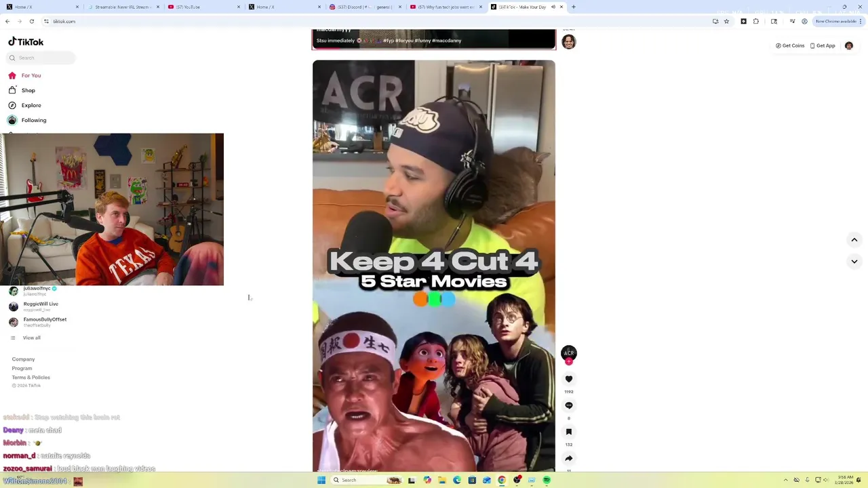Close the TikTok browser tab

click(561, 7)
